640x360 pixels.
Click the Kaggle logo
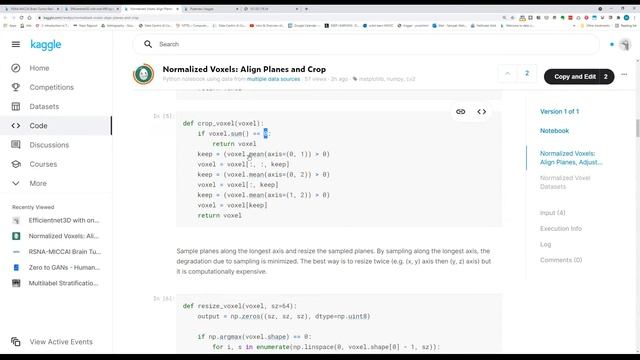[46, 44]
